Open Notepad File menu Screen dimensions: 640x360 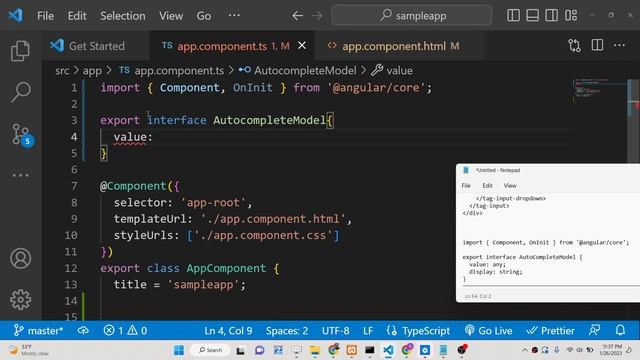coord(466,186)
